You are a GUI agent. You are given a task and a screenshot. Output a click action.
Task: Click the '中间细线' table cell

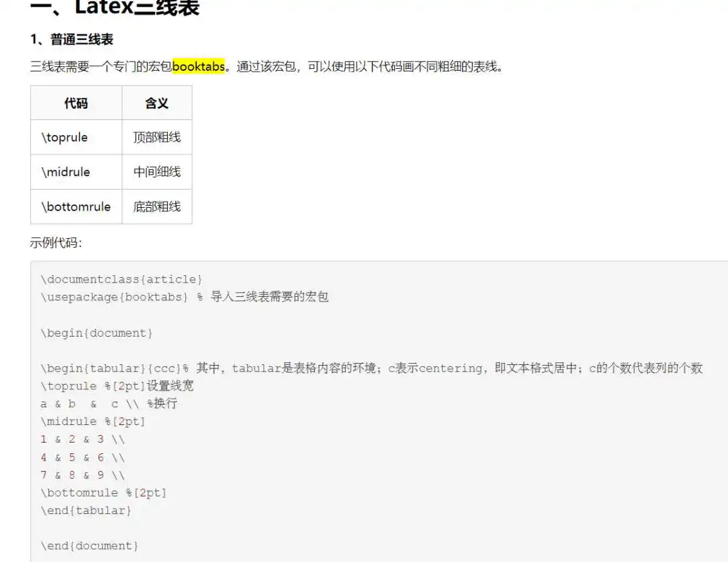pyautogui.click(x=157, y=172)
